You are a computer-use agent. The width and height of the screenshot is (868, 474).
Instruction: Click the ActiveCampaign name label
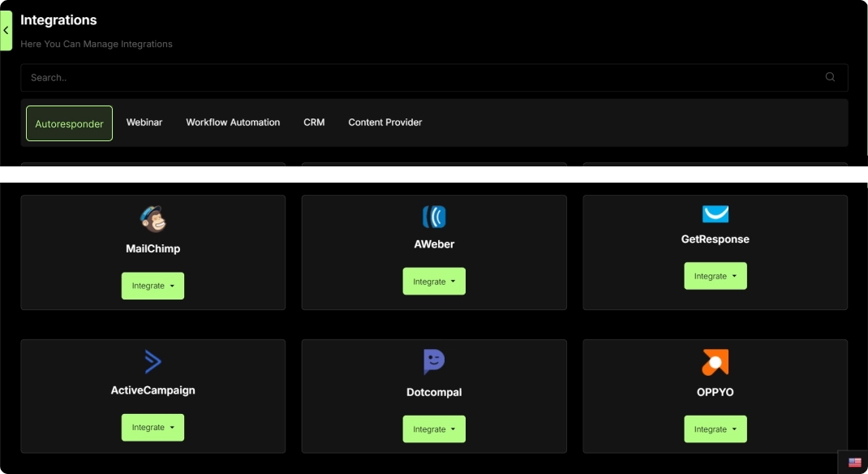pos(153,390)
